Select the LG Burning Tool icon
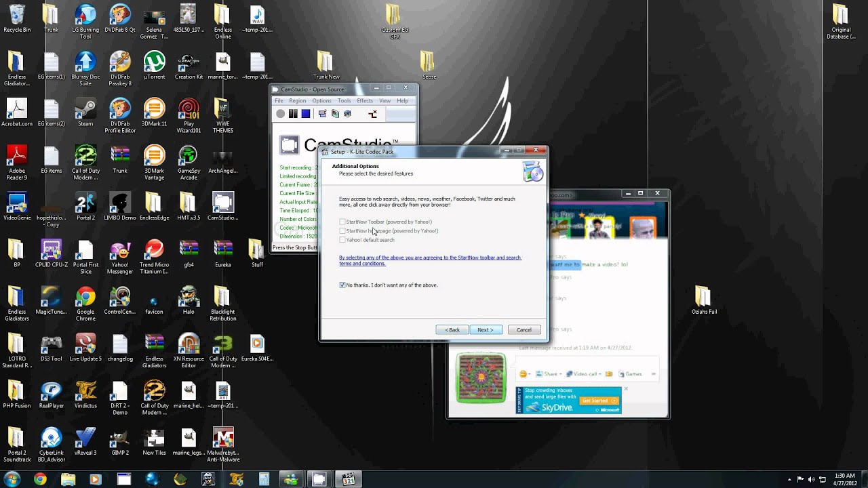 click(85, 22)
